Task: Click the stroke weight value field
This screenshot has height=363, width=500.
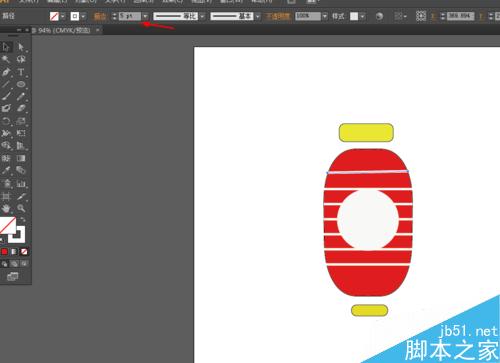Action: 130,16
